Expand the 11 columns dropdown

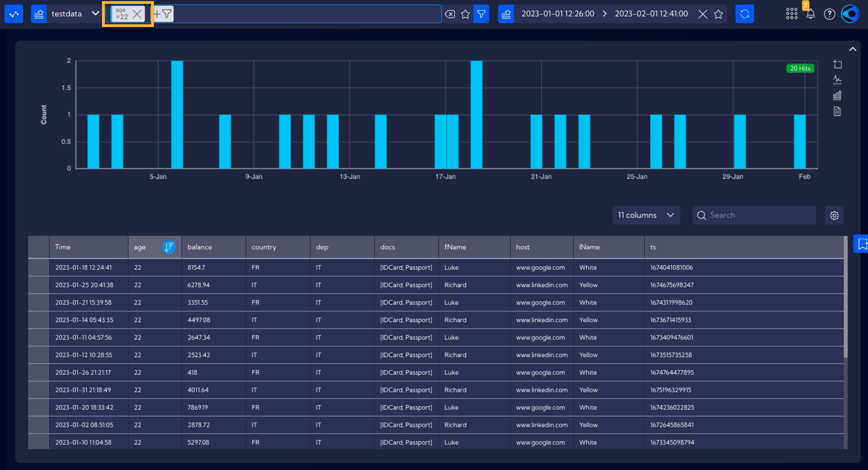[x=646, y=215]
